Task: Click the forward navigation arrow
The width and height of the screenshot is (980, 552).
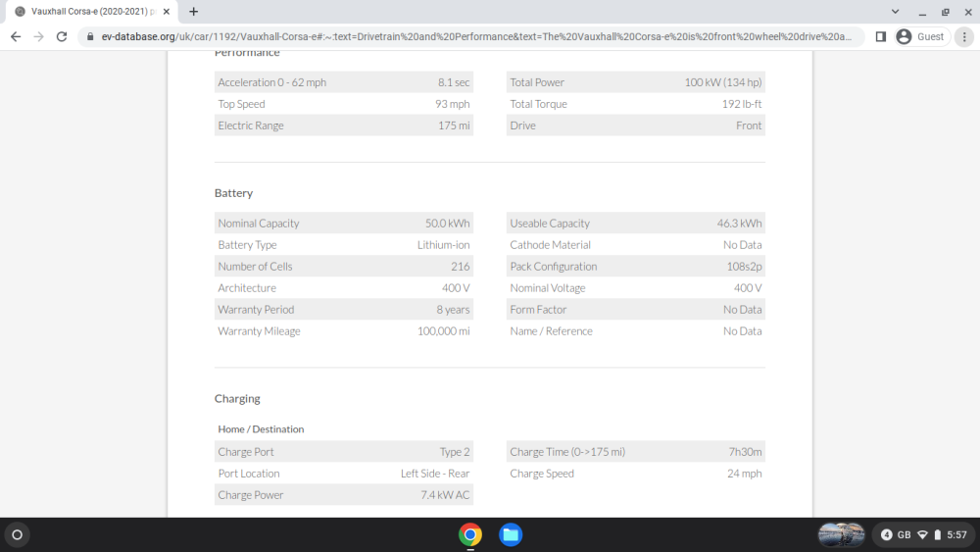Action: coord(39,37)
